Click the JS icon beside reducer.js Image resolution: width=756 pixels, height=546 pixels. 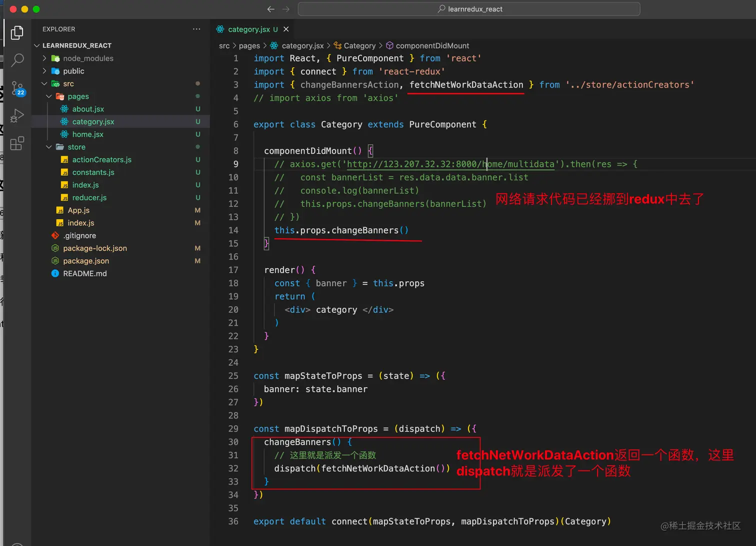[64, 198]
